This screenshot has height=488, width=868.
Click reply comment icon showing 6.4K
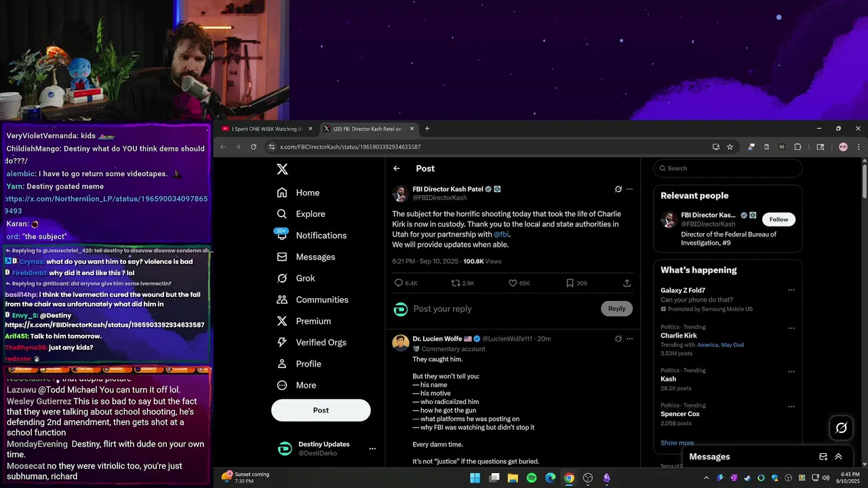(x=399, y=283)
